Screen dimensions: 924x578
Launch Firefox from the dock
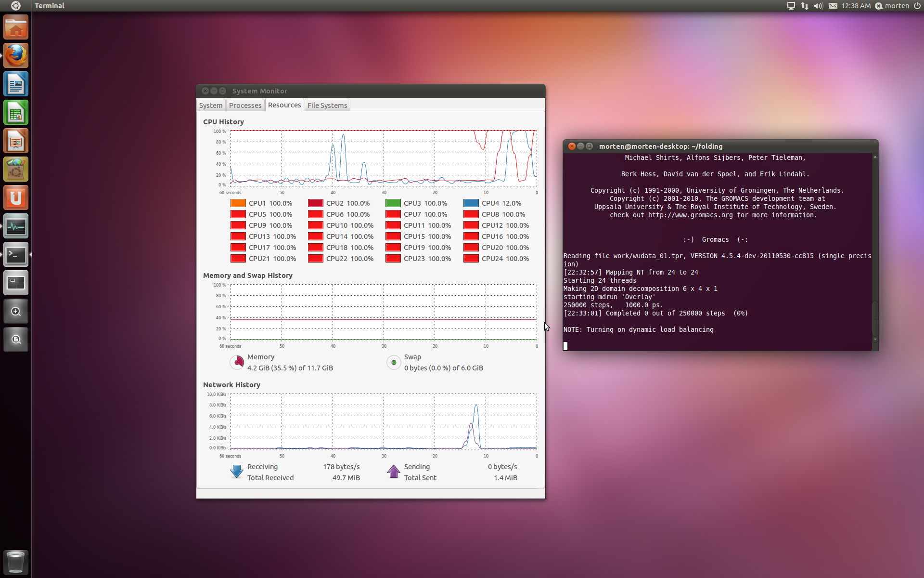pyautogui.click(x=16, y=56)
